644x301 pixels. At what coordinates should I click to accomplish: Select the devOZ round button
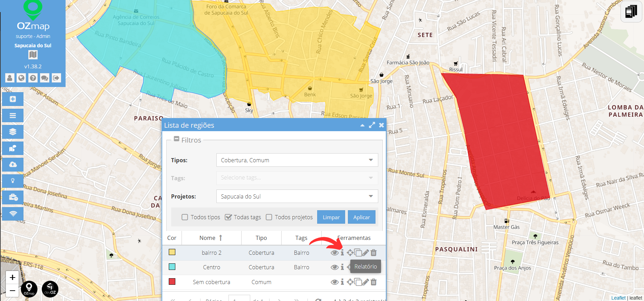[50, 289]
